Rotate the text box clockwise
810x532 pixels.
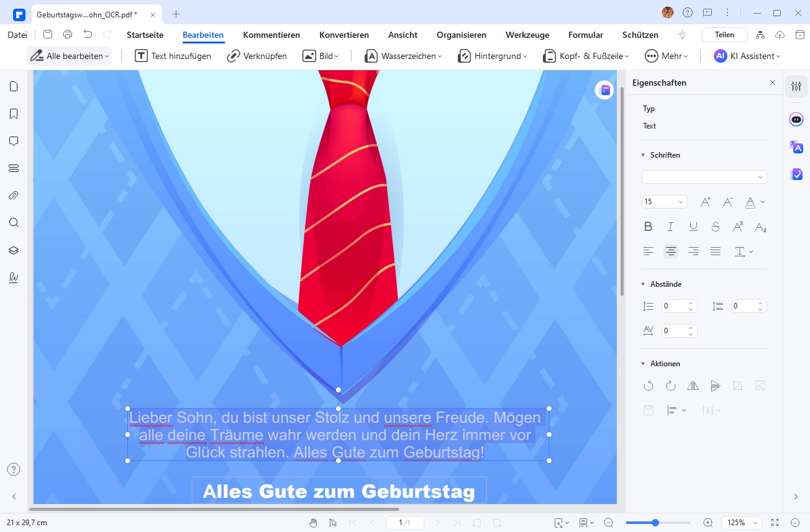point(671,385)
